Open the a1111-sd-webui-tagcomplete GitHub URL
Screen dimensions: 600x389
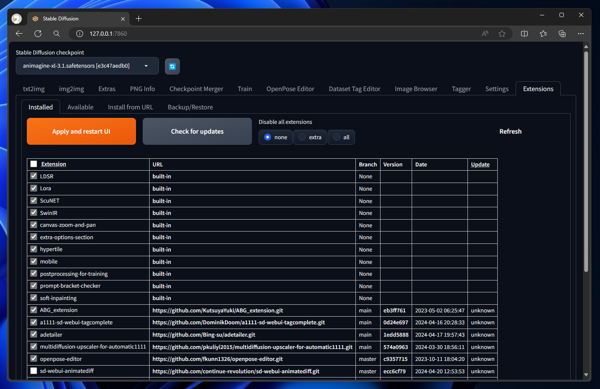(x=238, y=322)
